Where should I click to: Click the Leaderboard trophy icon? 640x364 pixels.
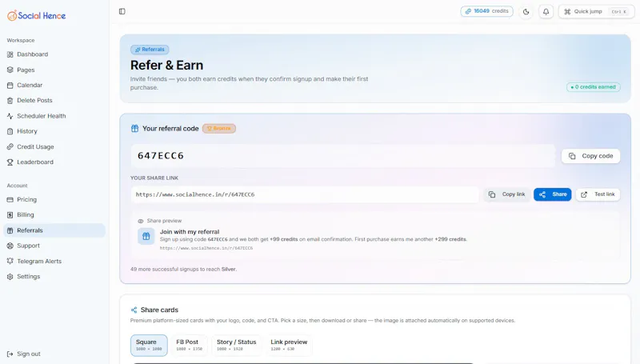coord(10,162)
